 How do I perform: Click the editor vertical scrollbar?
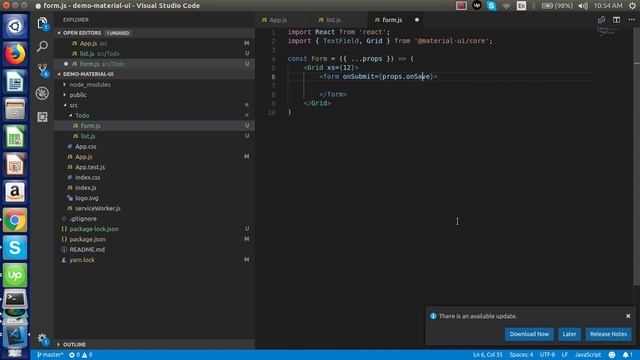637,155
